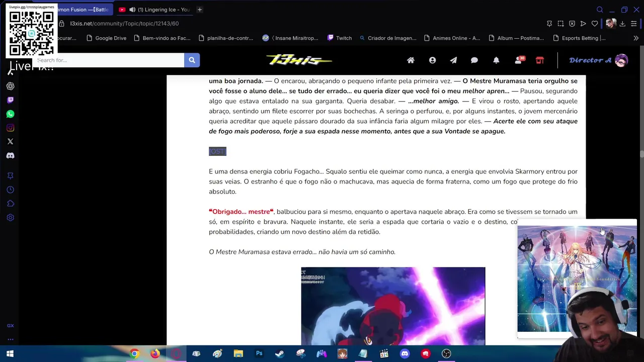Add page to bookmarks with heart icon
The width and height of the screenshot is (644, 362).
[595, 24]
